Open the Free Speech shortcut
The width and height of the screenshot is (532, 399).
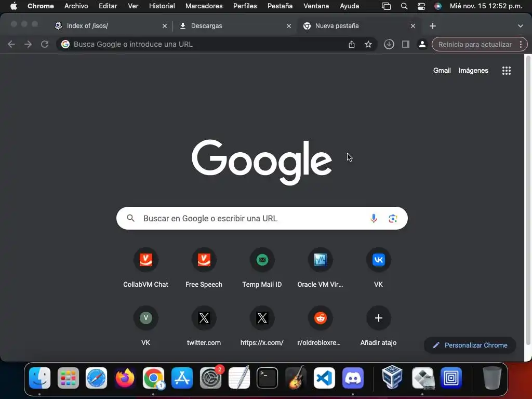[204, 269]
